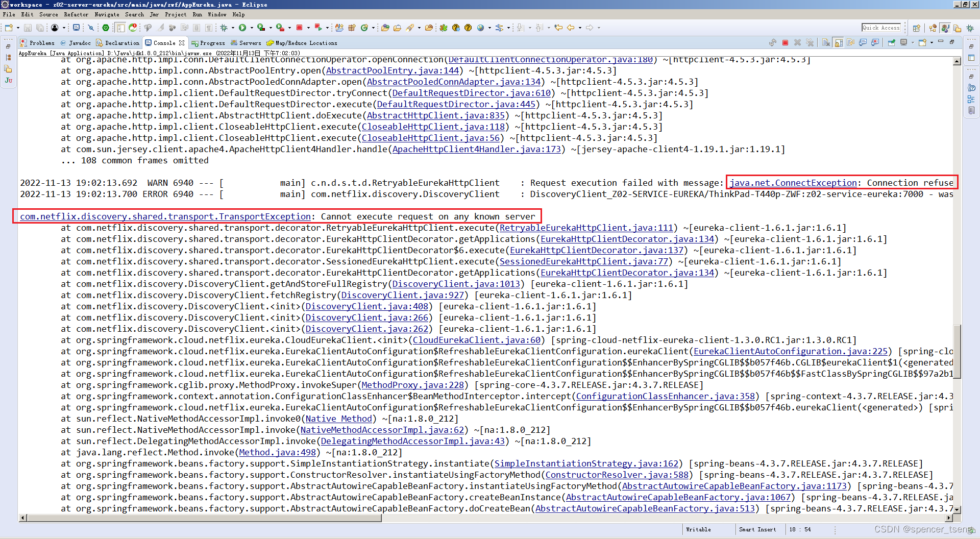
Task: Click the Search flashlight toolbar icon
Action: tap(411, 28)
